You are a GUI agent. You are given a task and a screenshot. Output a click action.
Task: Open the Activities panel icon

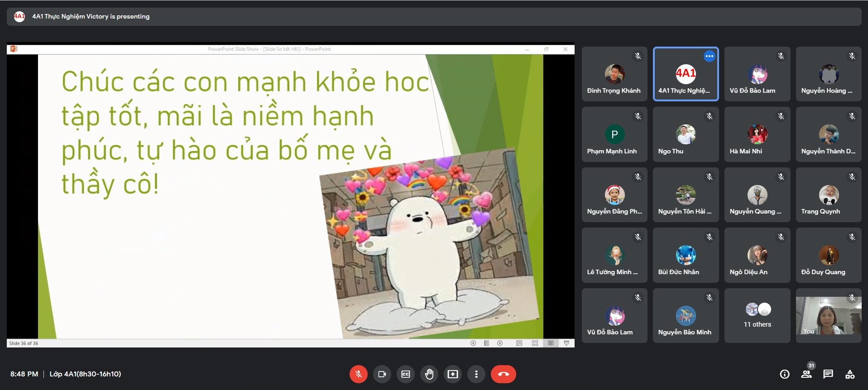pos(850,374)
